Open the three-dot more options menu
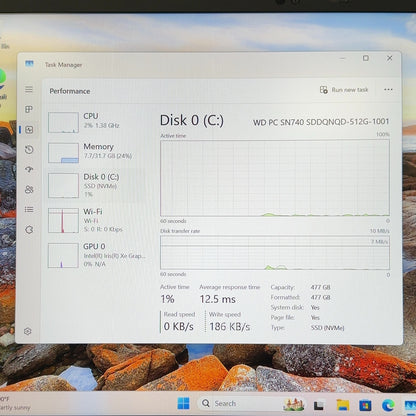The width and height of the screenshot is (416, 416). (x=388, y=89)
